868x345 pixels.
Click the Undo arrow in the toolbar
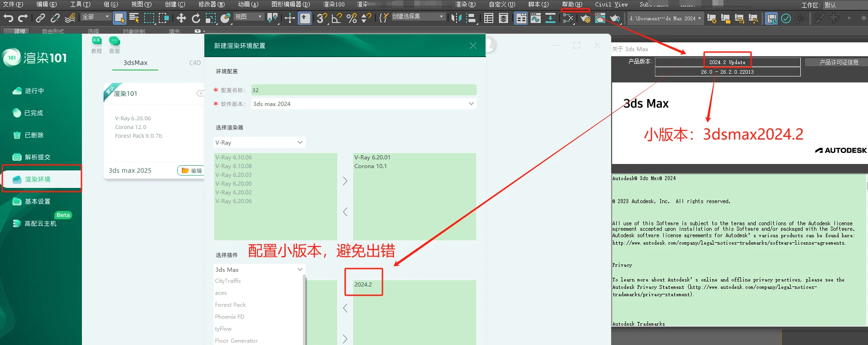coord(8,18)
